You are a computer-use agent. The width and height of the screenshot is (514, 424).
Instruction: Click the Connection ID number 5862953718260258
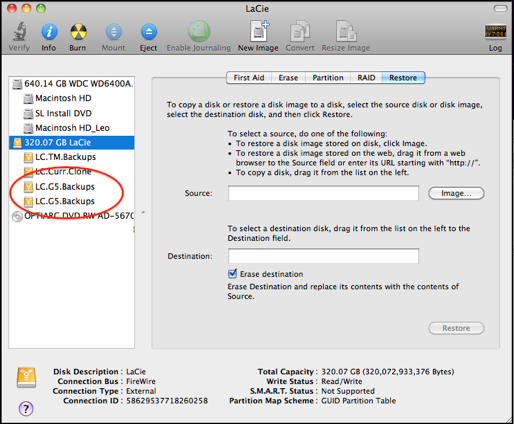point(167,401)
